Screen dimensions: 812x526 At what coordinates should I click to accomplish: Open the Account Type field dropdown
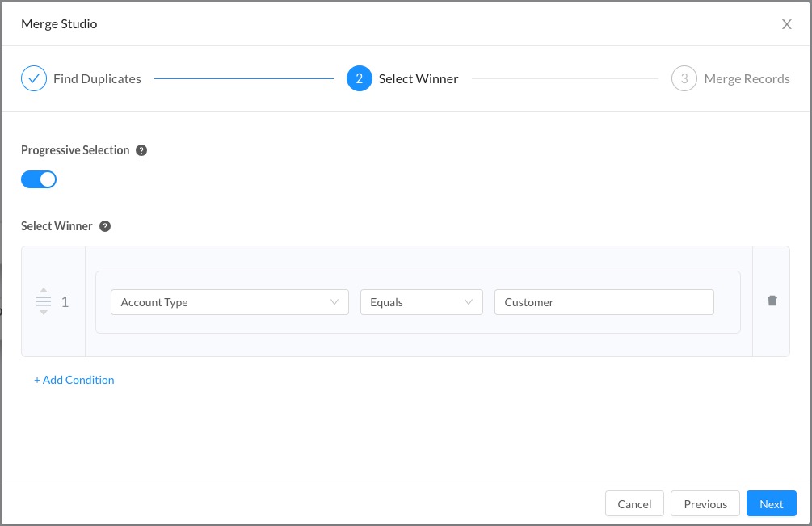click(229, 302)
